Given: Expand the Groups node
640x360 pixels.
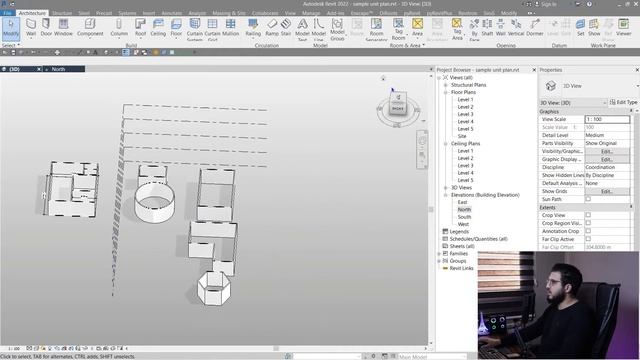Looking at the screenshot, I should [439, 261].
